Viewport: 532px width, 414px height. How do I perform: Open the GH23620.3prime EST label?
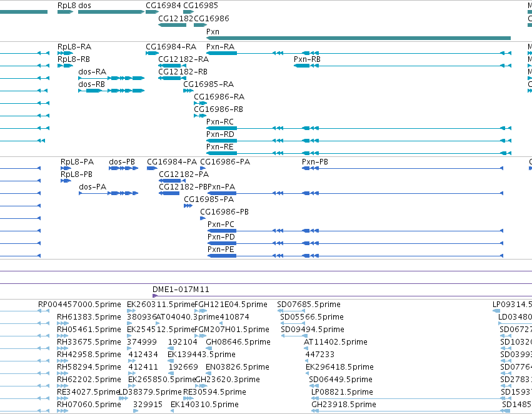pyautogui.click(x=228, y=380)
